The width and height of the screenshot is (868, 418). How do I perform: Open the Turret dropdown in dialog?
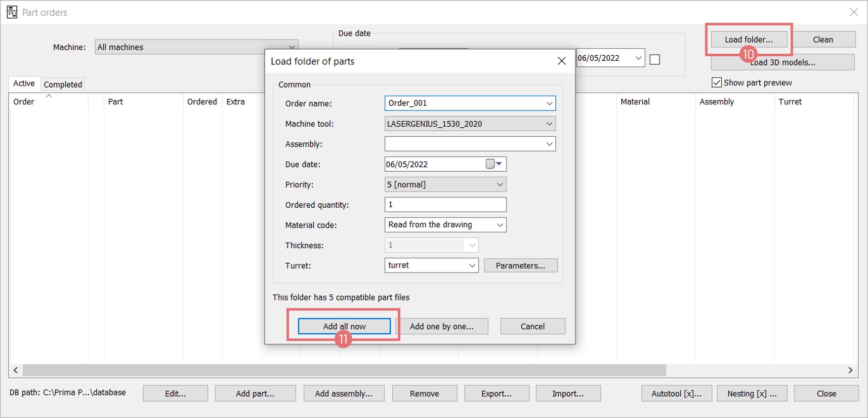click(472, 265)
